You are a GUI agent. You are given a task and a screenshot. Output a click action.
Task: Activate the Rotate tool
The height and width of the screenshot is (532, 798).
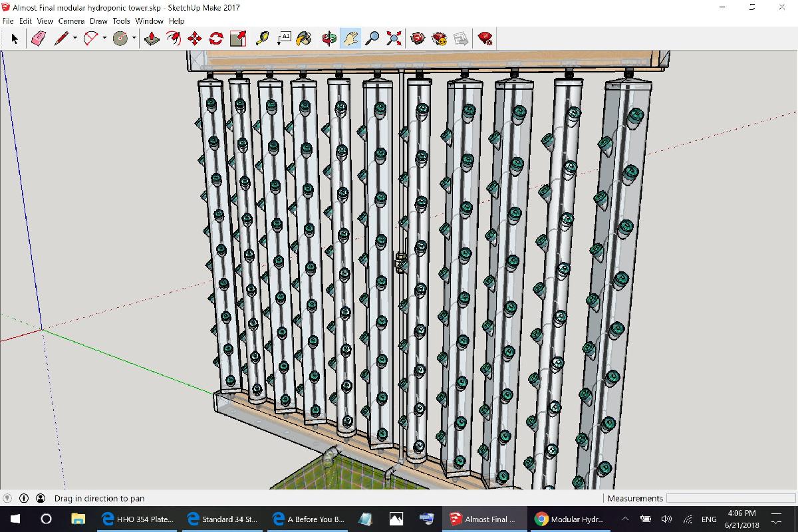(x=215, y=38)
